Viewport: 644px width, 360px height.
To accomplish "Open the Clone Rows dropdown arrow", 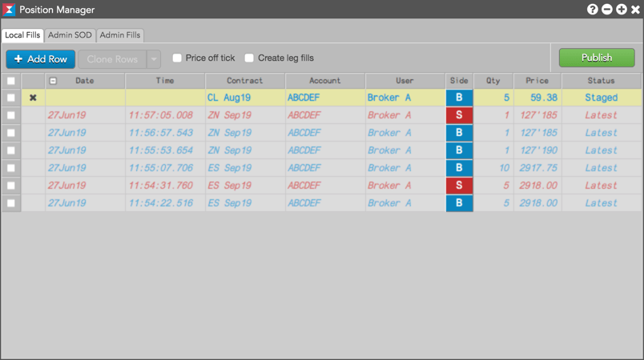I will (154, 59).
